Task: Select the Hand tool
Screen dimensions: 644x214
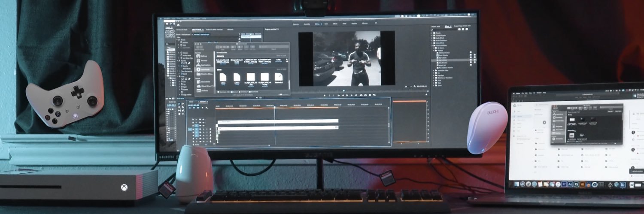Action: click(x=179, y=114)
